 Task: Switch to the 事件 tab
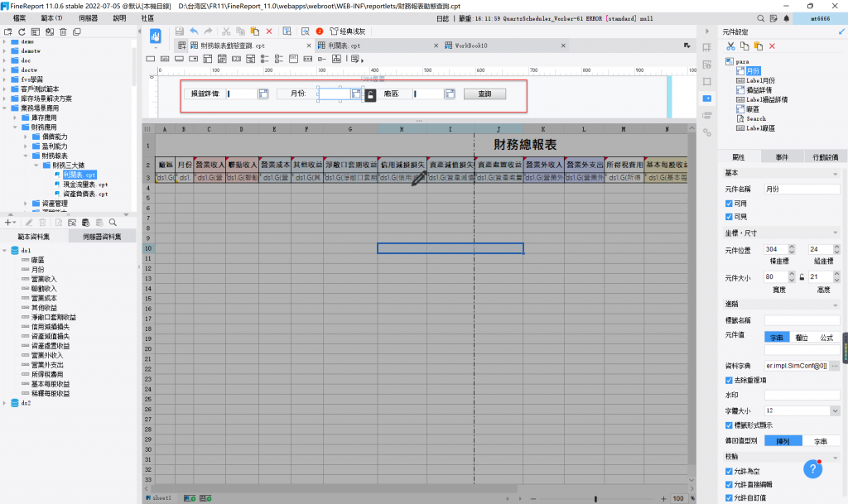pos(782,157)
